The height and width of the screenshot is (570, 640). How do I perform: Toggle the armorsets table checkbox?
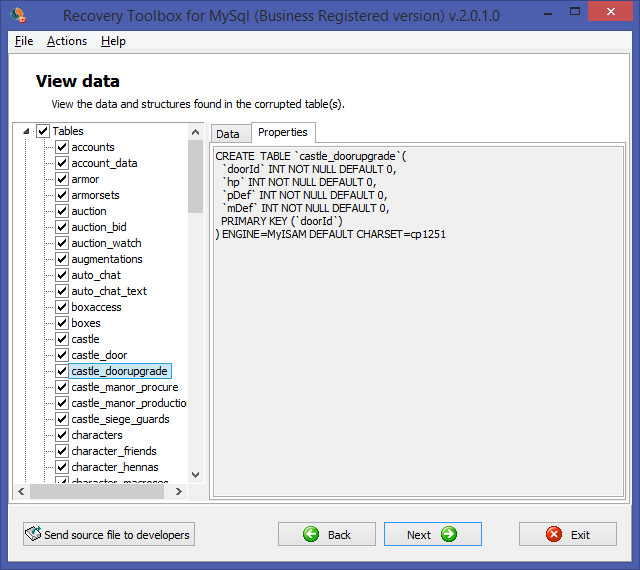[x=62, y=195]
